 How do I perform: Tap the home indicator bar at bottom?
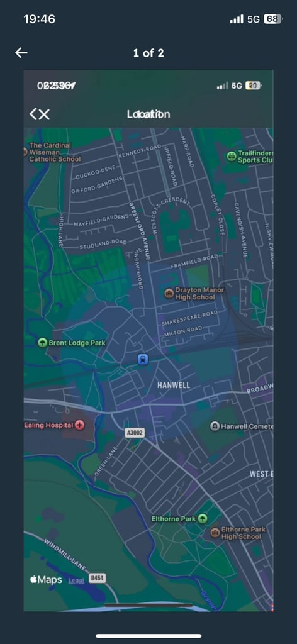coord(148,636)
